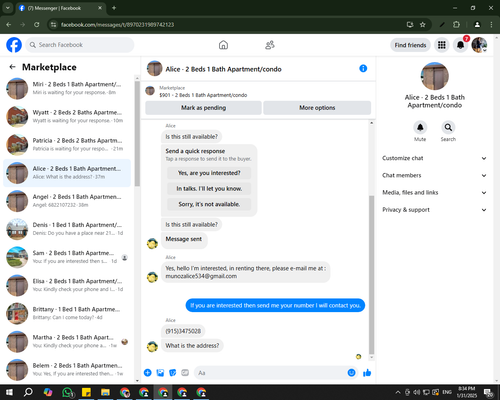Open the ENG language indicator
Image resolution: width=500 pixels, height=400 pixels.
[x=447, y=392]
